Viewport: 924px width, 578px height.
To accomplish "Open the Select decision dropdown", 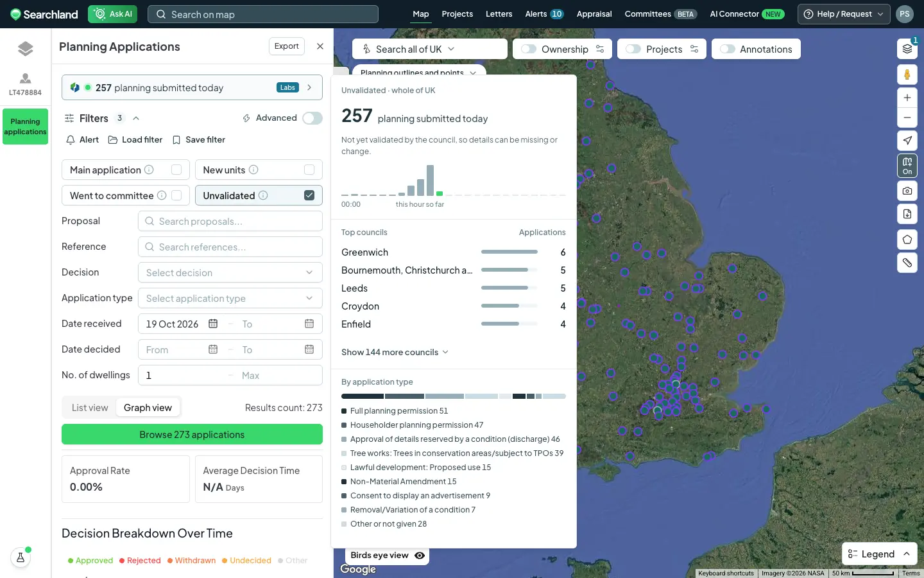I will (x=230, y=272).
